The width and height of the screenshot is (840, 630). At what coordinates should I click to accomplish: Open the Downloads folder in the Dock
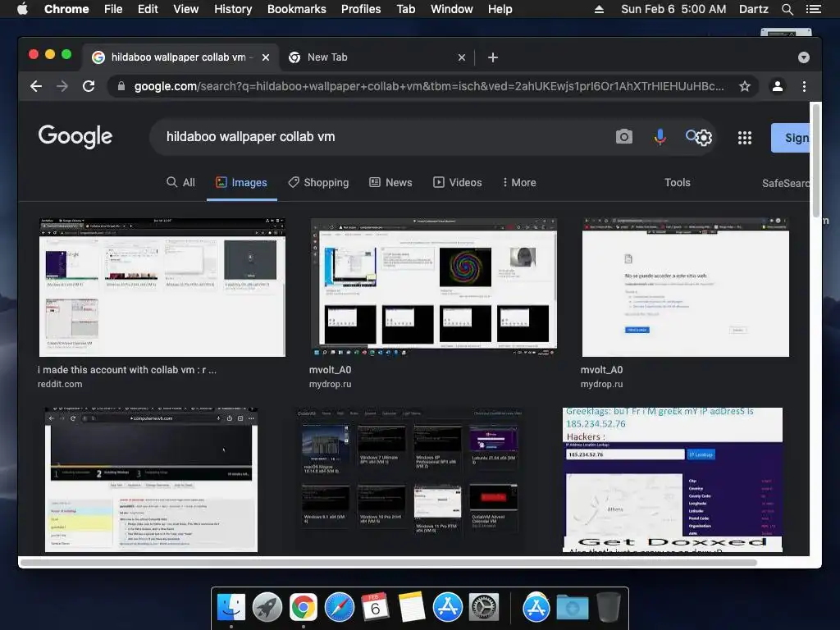[573, 608]
